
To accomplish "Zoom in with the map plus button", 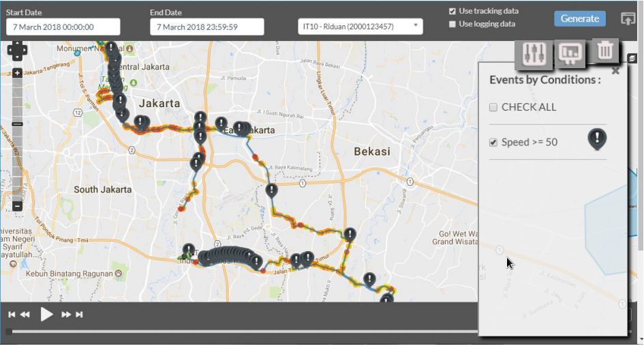I will (17, 73).
